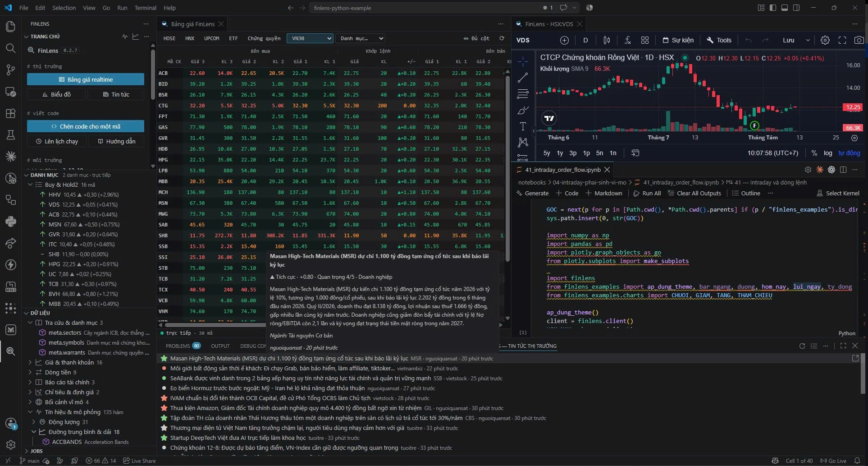This screenshot has height=466, width=868.
Task: Open Accounts in the activity bar
Action: 10,424
